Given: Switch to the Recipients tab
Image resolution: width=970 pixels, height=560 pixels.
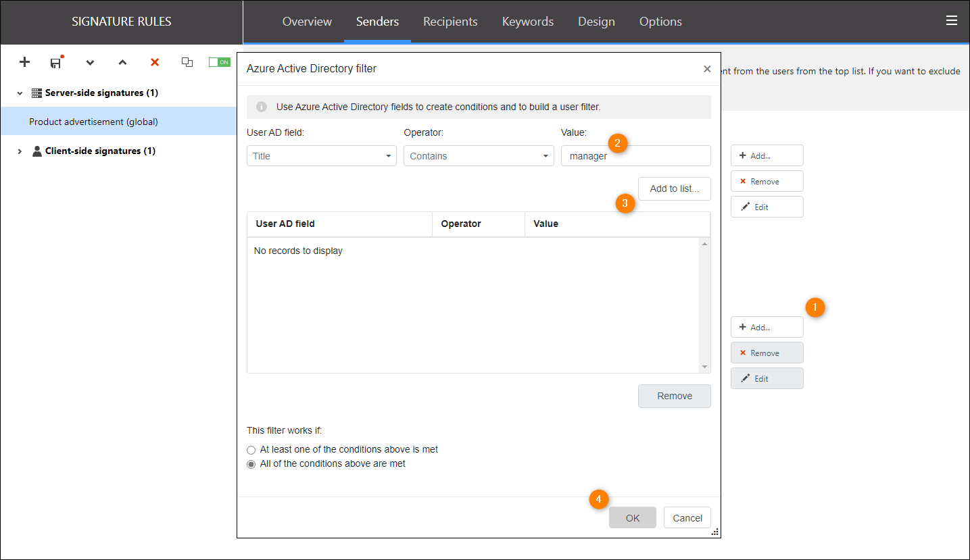Looking at the screenshot, I should pyautogui.click(x=450, y=21).
